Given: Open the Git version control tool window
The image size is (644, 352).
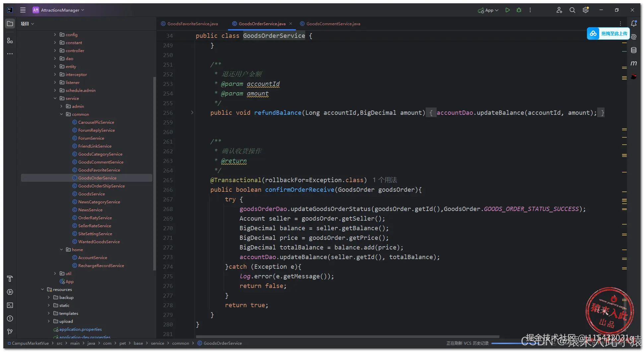Looking at the screenshot, I should 10,332.
